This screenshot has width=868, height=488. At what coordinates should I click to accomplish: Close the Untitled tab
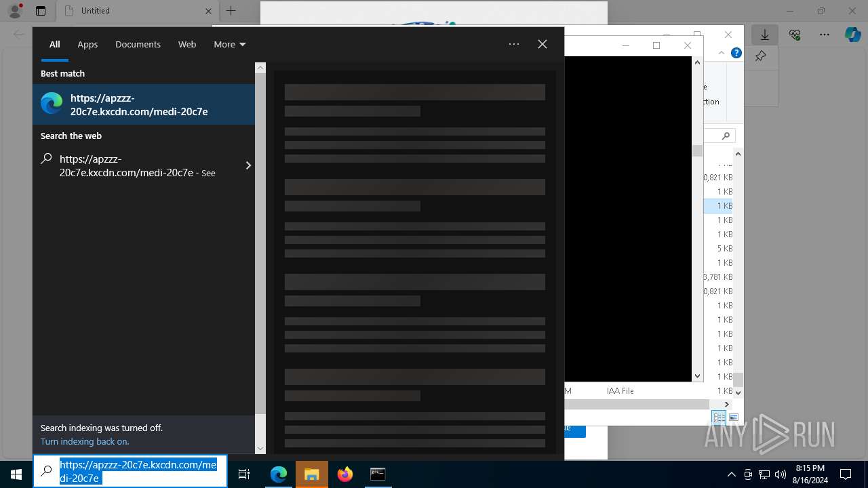208,11
